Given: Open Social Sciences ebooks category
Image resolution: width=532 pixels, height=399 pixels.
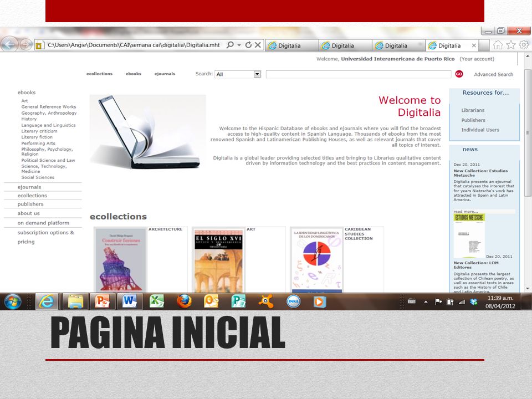Looking at the screenshot, I should (38, 177).
